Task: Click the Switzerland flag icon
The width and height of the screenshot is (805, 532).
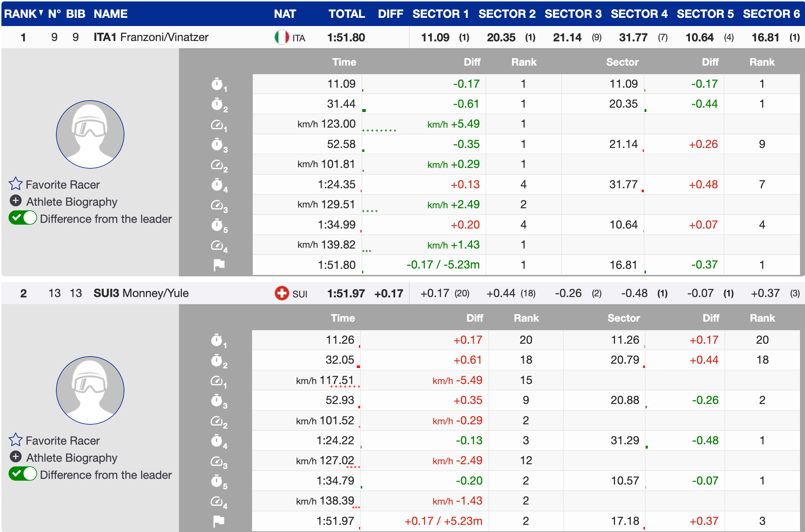Action: click(282, 293)
